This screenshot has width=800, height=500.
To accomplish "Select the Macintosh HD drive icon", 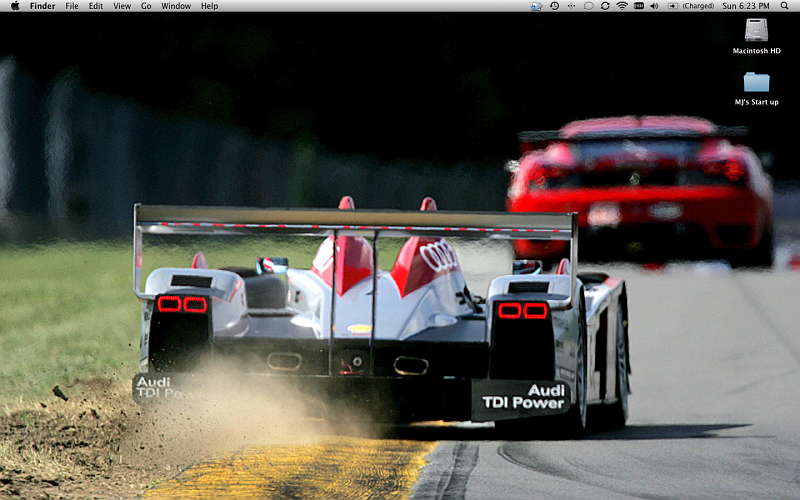I will coord(756,30).
